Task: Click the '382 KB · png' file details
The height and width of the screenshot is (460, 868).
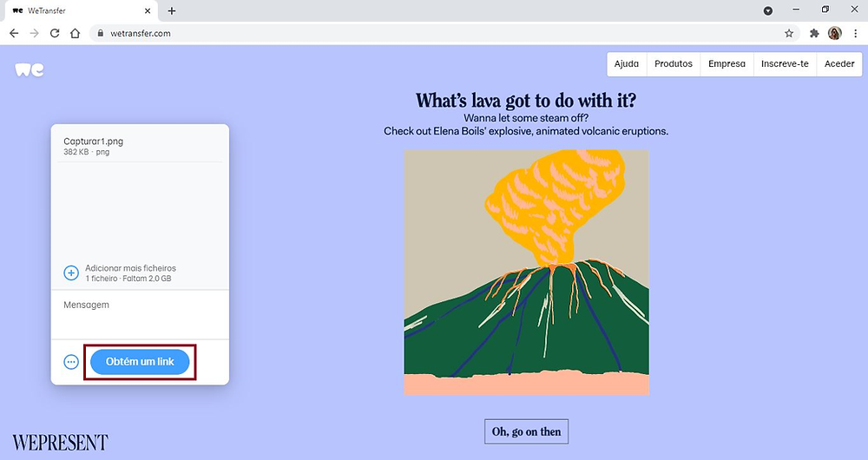Action: [x=86, y=152]
